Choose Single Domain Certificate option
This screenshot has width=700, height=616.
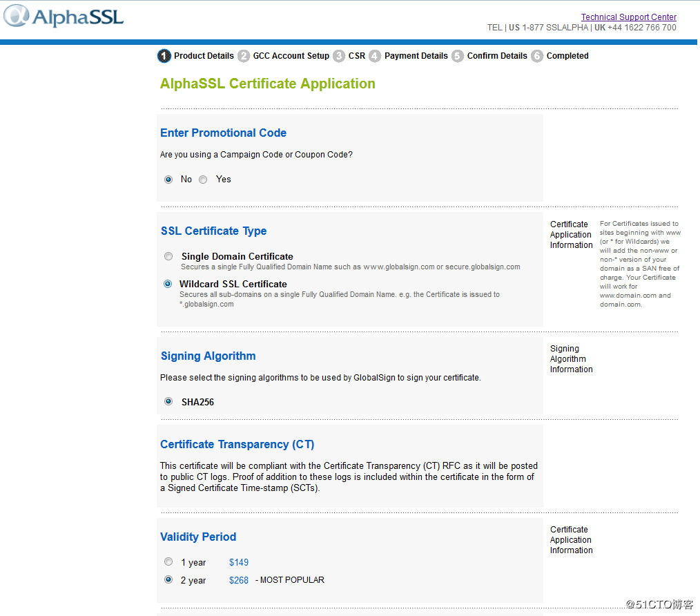168,256
